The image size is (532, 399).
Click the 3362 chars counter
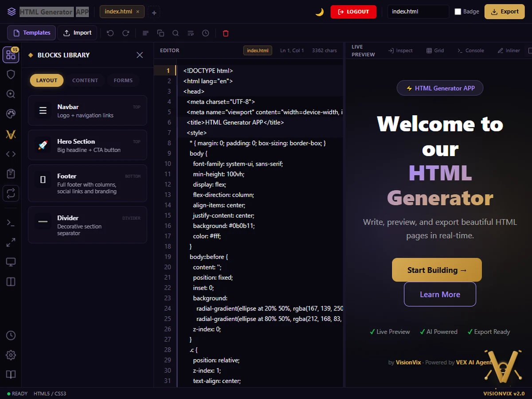(325, 51)
